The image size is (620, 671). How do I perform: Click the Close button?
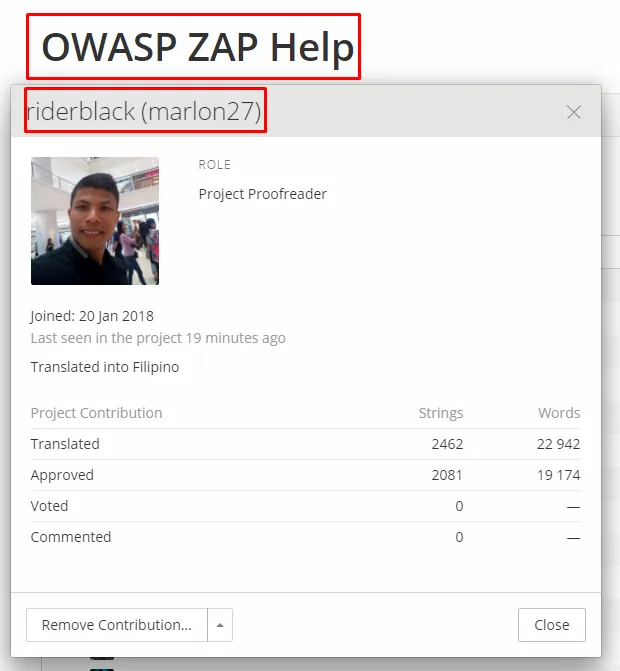pos(552,625)
